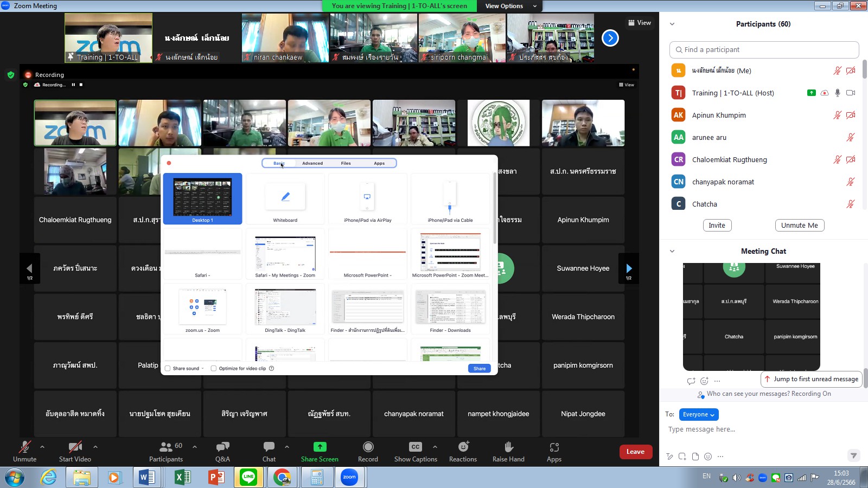Toggle my muted microphone icon (Me)
868x488 pixels.
click(838, 70)
